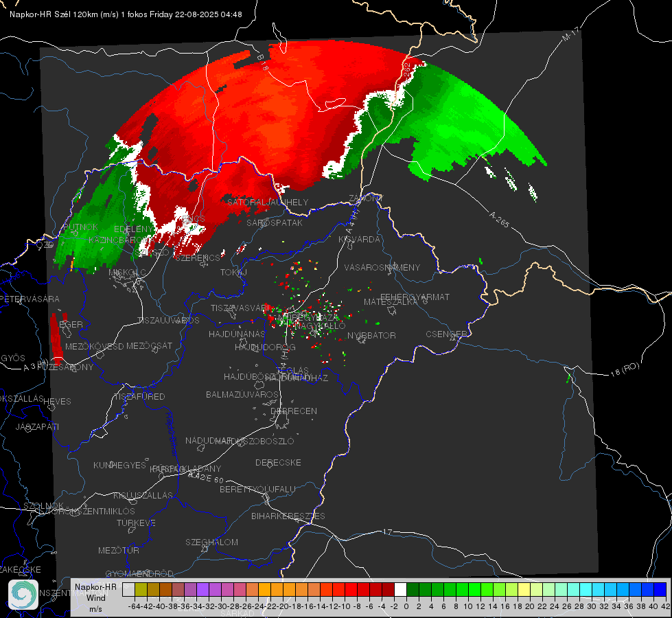Click the '-64' value on the legend
The height and width of the screenshot is (618, 672).
click(x=135, y=606)
